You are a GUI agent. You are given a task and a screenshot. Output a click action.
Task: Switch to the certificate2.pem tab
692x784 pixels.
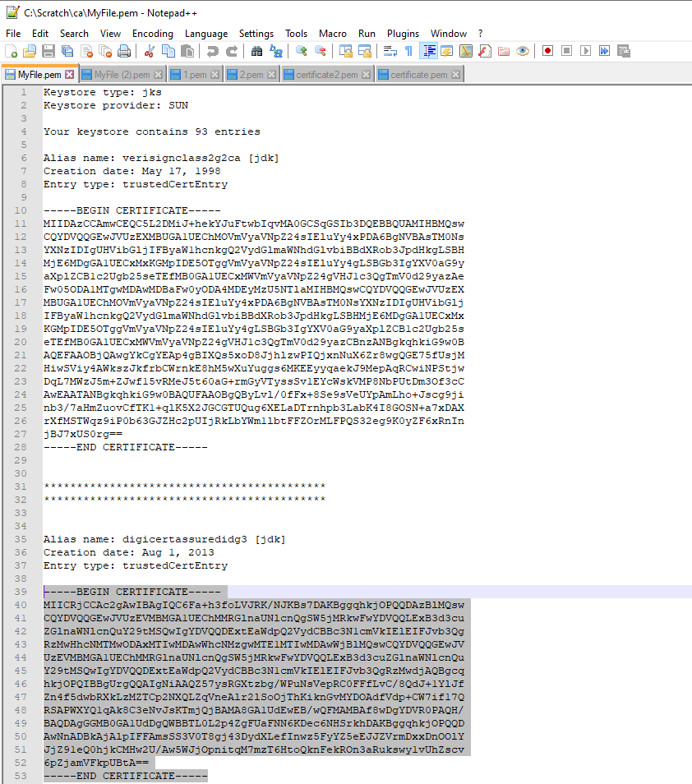(x=326, y=75)
